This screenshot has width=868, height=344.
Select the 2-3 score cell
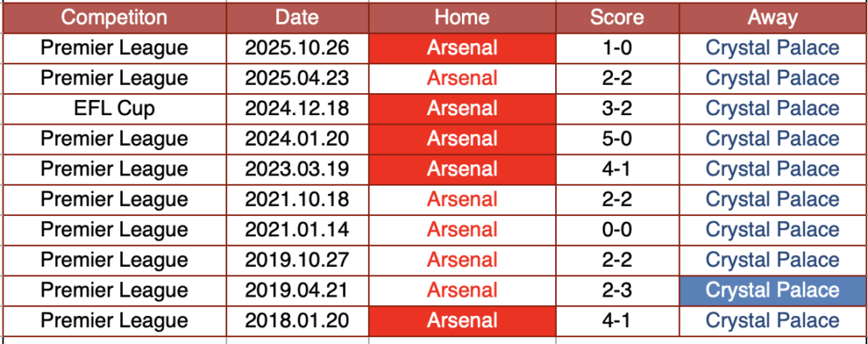(617, 291)
